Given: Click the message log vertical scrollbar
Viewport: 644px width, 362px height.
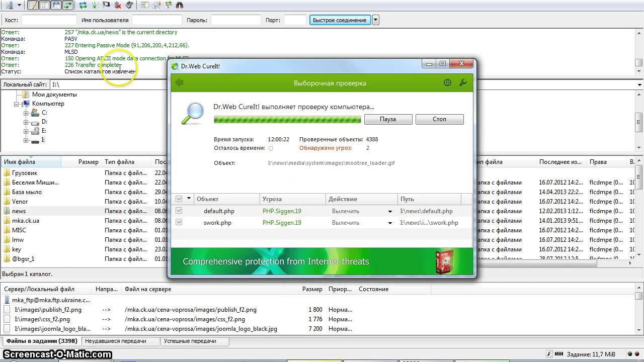Looking at the screenshot, I should tap(639, 52).
